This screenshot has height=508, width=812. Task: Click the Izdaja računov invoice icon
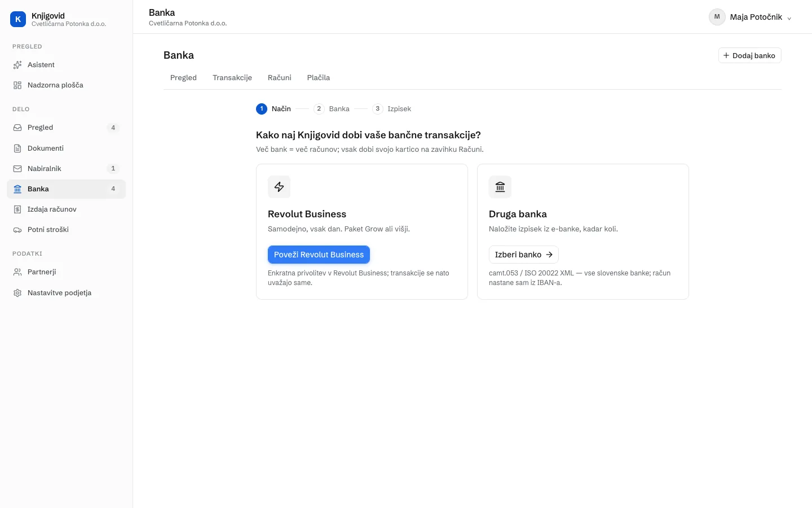[x=17, y=209]
